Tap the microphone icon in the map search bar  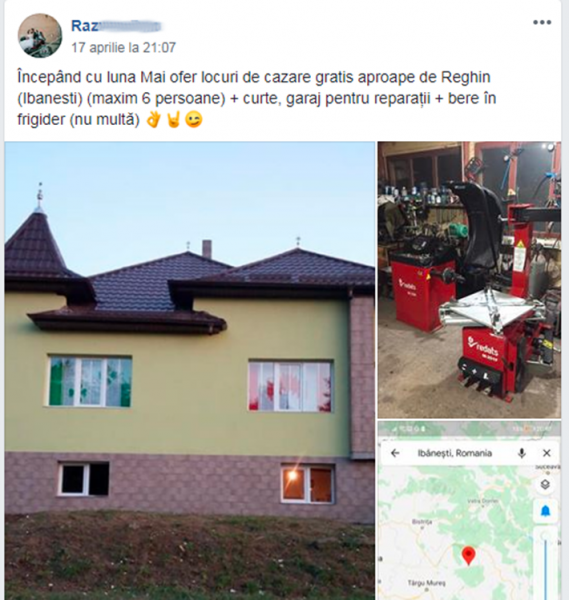(522, 453)
